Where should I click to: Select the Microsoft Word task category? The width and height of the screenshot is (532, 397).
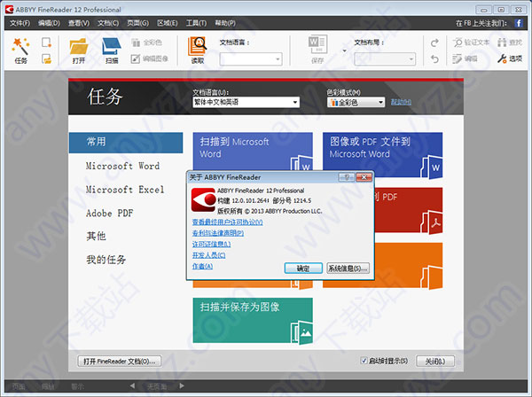click(122, 166)
